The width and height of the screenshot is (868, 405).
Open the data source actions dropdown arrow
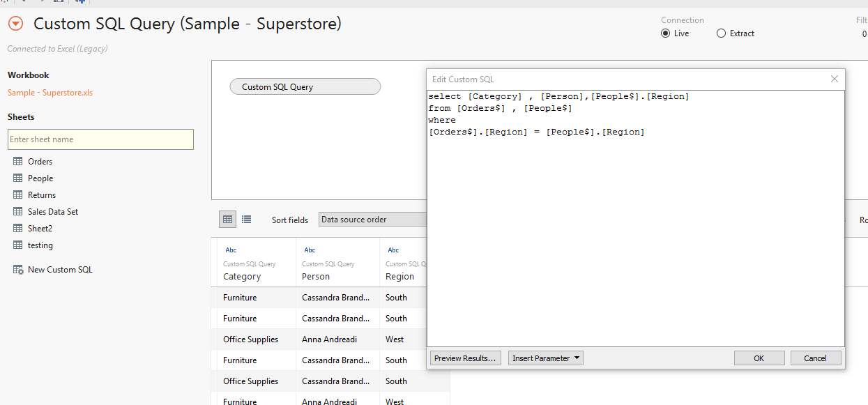click(x=15, y=23)
